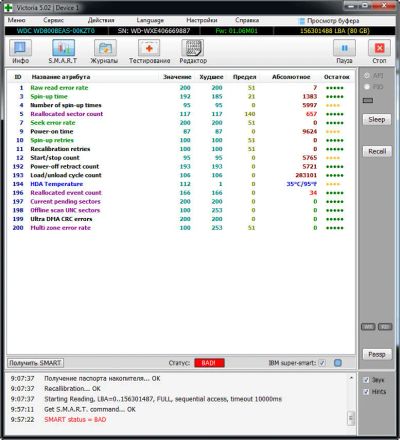The height and width of the screenshot is (440, 400).
Task: Toggle the Hints checkbox
Action: (x=366, y=391)
